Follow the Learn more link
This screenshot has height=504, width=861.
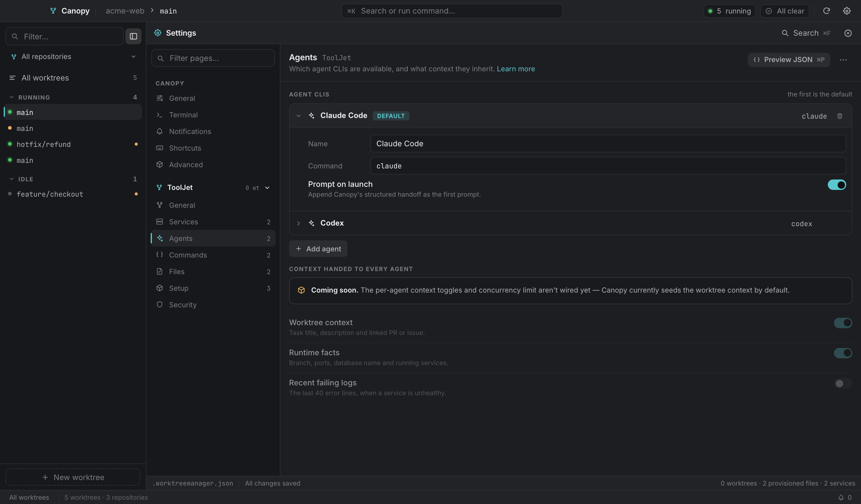tap(516, 69)
